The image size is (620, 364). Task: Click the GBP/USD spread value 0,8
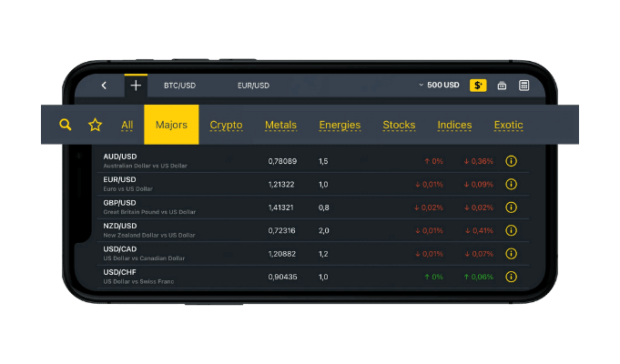pos(323,207)
